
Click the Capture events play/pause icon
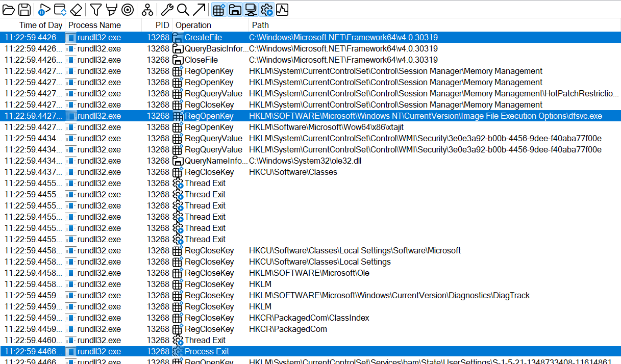[x=44, y=9]
